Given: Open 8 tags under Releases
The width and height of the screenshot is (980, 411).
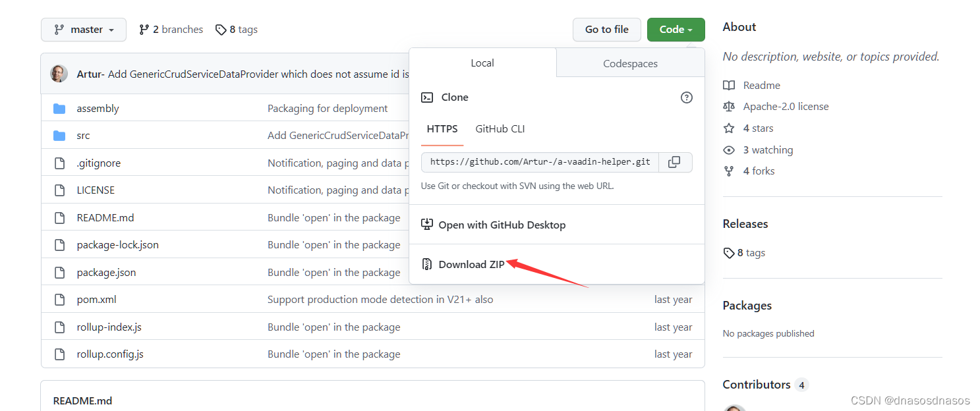Looking at the screenshot, I should [x=744, y=253].
